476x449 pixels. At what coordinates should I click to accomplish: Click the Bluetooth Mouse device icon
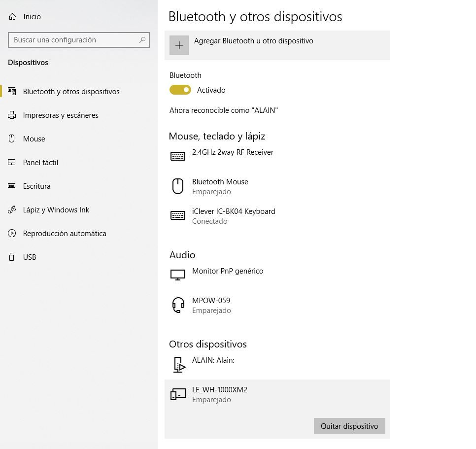[178, 186]
